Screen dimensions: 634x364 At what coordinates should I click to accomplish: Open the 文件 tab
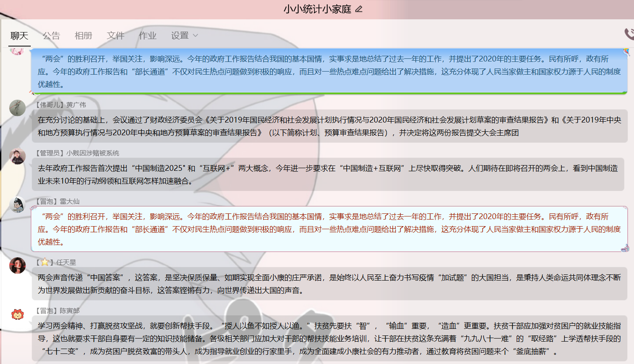pos(116,36)
